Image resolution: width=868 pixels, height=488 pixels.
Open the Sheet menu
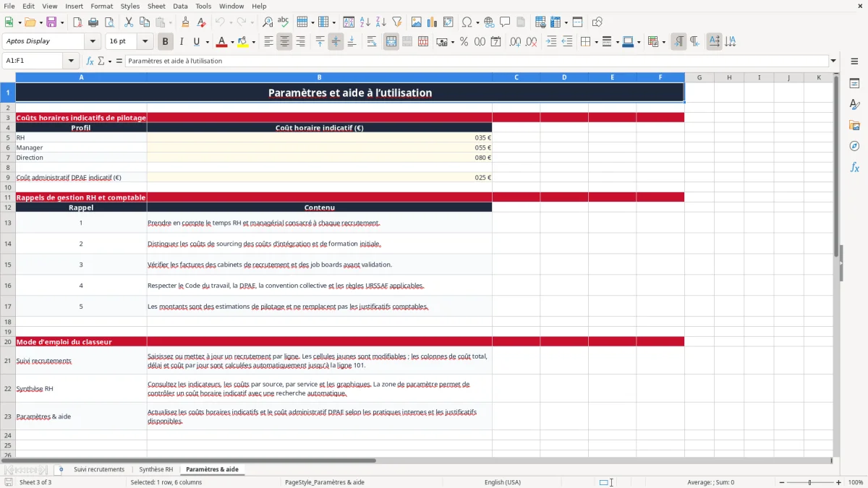tap(156, 6)
